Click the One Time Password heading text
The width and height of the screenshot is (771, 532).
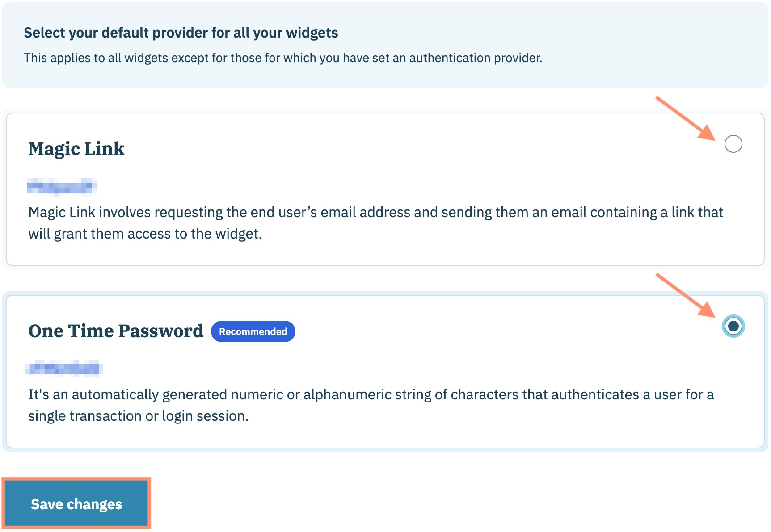[116, 331]
